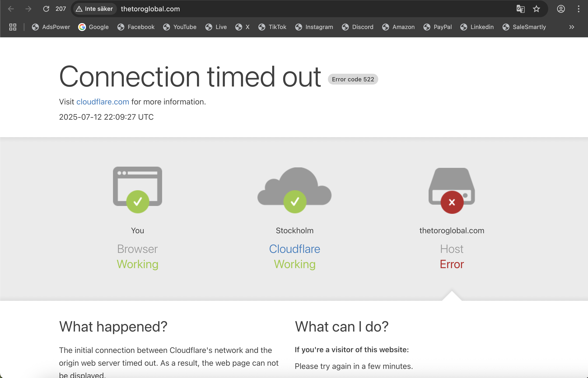
Task: Open the user profile icon
Action: 561,9
